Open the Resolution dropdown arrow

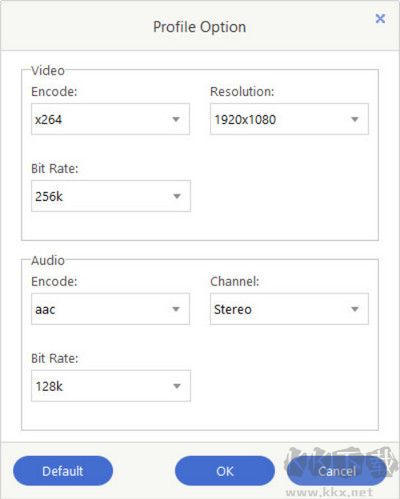[x=355, y=119]
